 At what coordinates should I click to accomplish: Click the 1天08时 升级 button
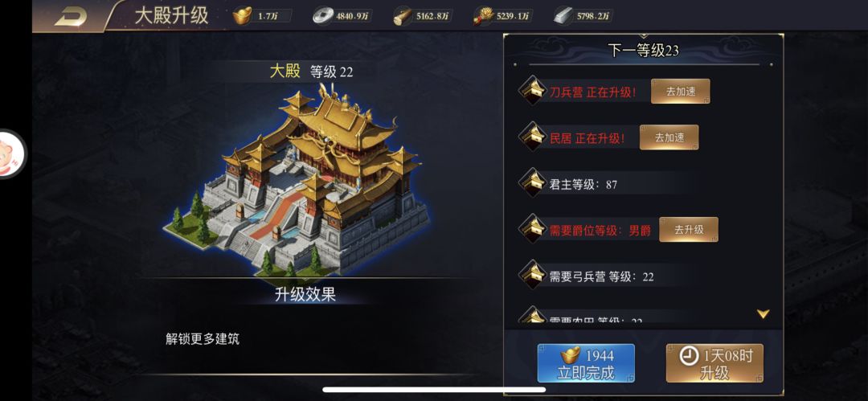(714, 362)
